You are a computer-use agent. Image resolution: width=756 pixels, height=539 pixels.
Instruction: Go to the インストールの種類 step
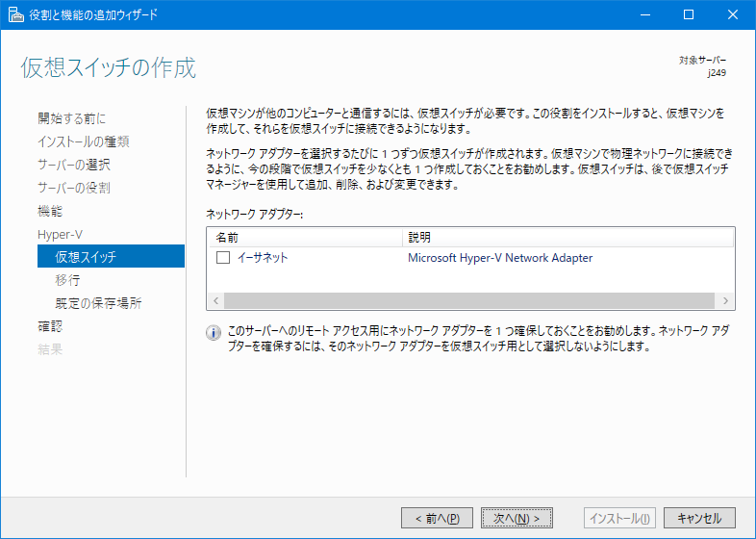[x=83, y=141]
